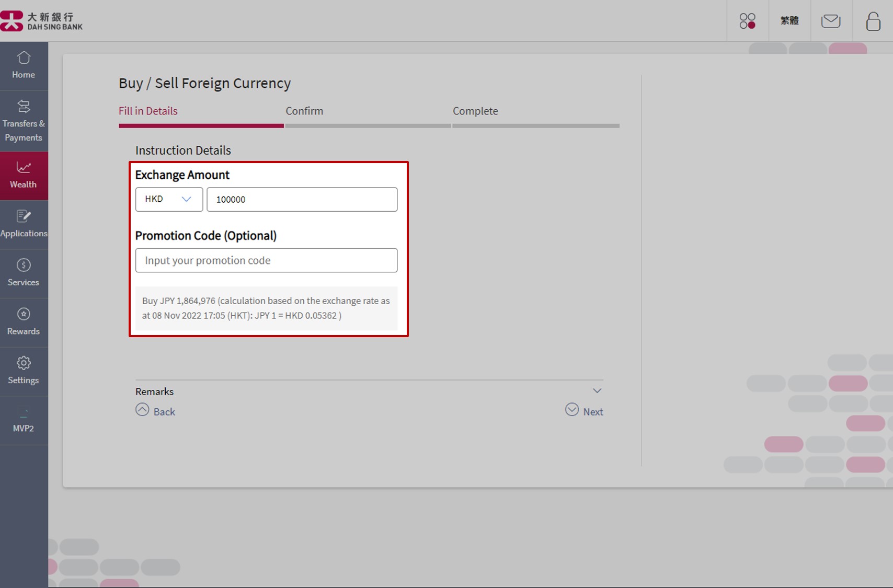
Task: Open the four-circle apps menu icon
Action: [x=748, y=21]
